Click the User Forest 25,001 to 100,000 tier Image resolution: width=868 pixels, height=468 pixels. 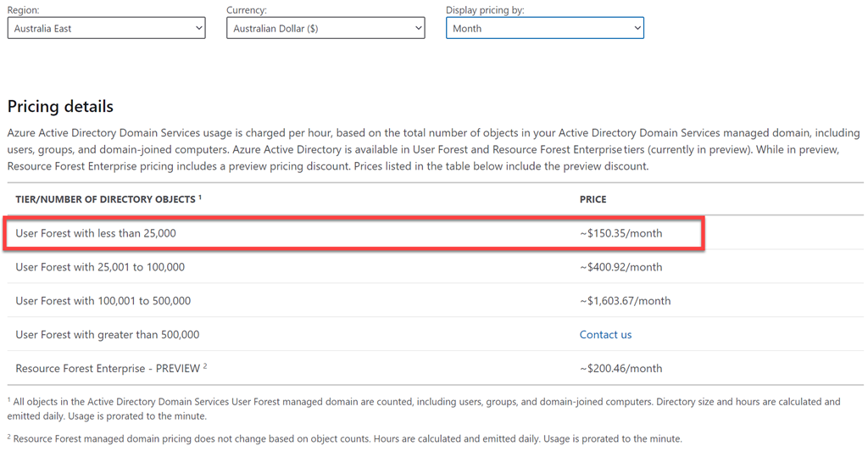coord(100,267)
